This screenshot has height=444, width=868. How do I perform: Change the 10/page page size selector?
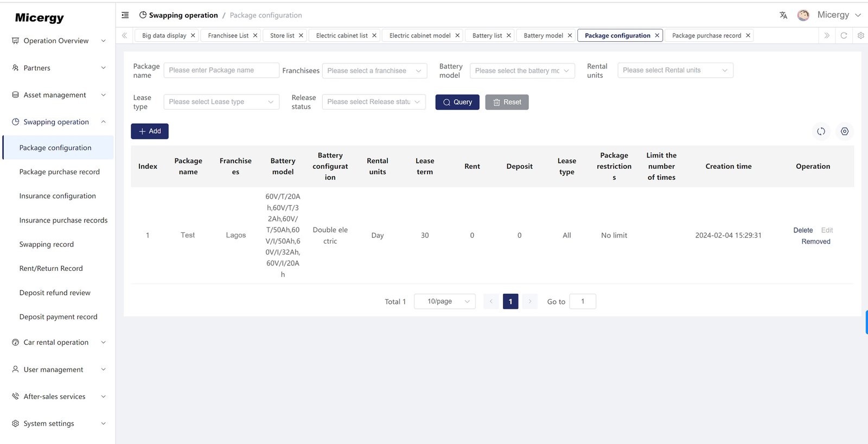444,301
